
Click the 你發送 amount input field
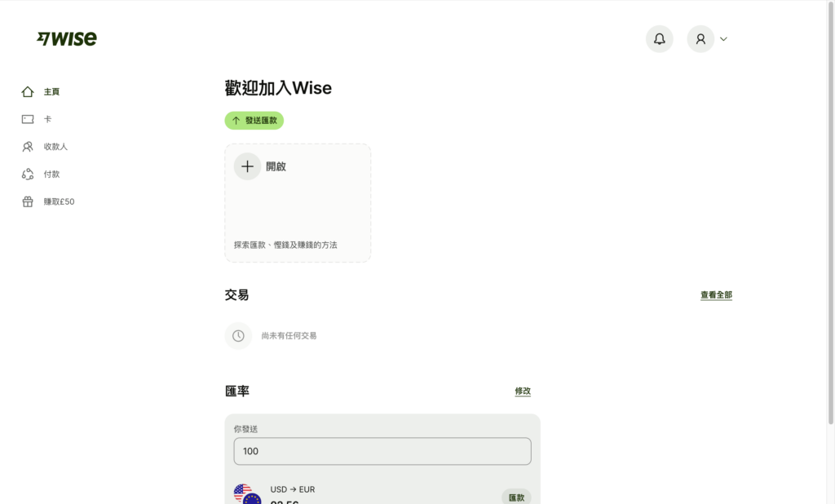tap(382, 451)
